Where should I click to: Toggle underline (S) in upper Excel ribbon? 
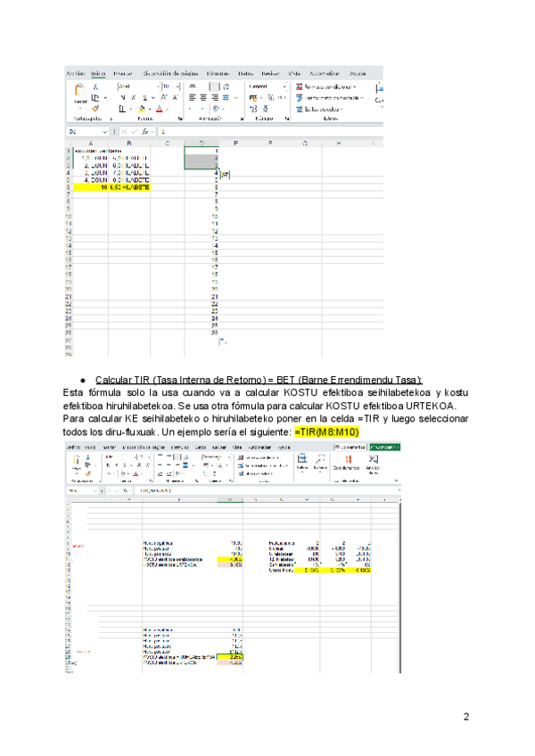tap(144, 98)
